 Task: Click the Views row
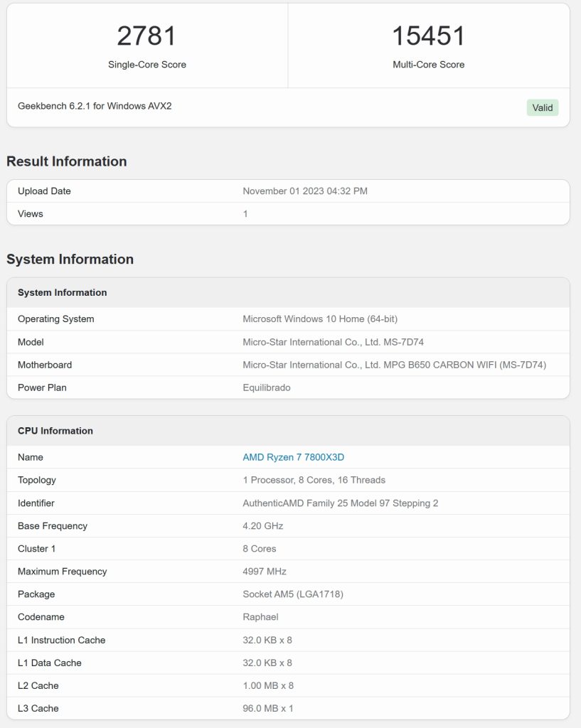tap(288, 213)
